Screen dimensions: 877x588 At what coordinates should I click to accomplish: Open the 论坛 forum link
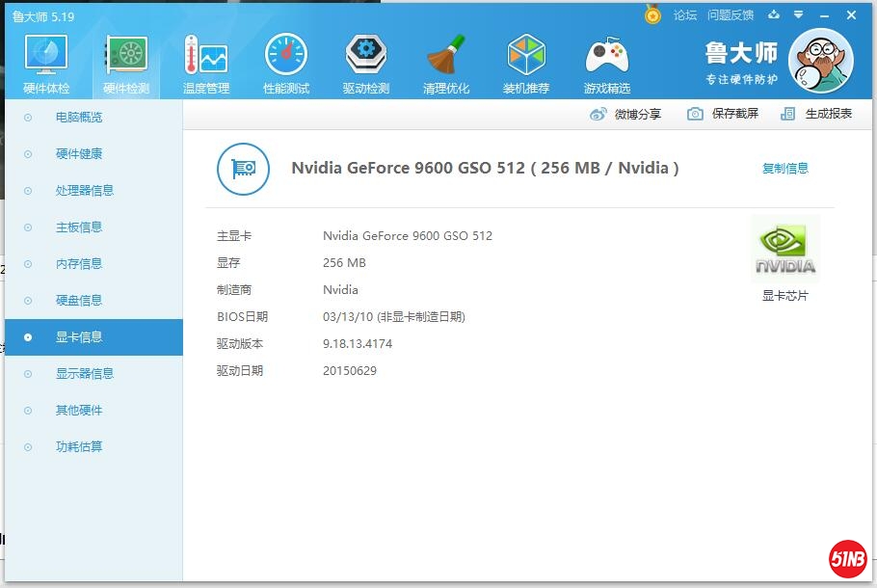tap(685, 15)
